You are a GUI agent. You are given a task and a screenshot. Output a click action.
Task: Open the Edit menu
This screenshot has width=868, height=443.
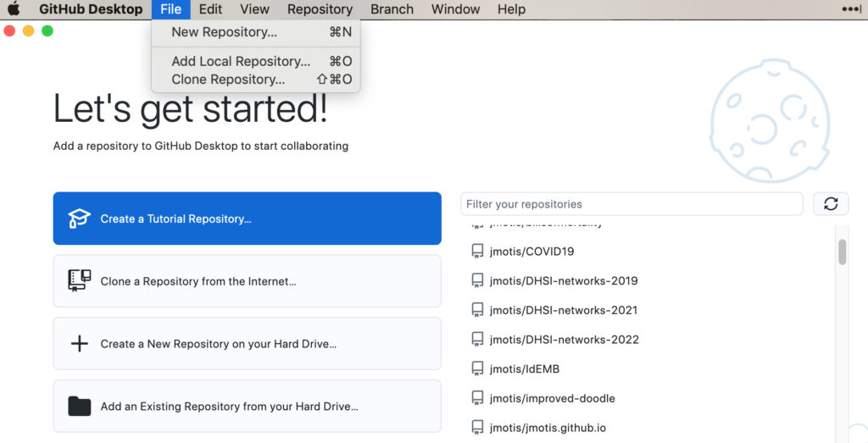point(210,8)
